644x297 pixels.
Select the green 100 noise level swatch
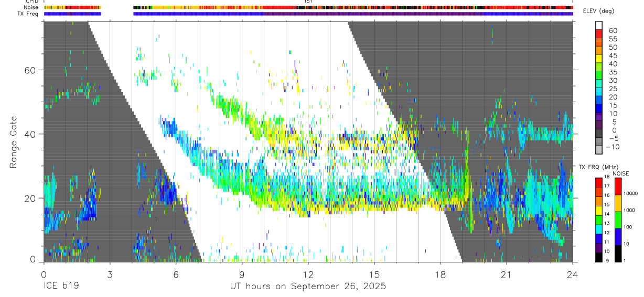618,220
